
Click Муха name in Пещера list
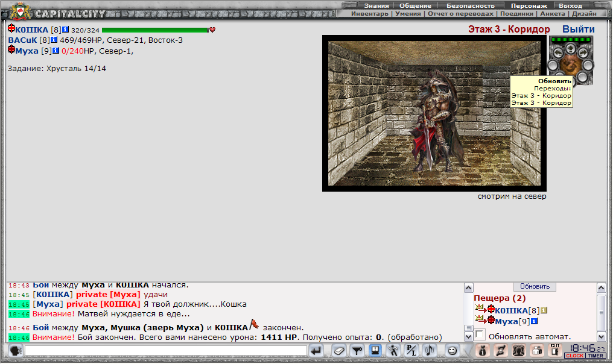506,321
